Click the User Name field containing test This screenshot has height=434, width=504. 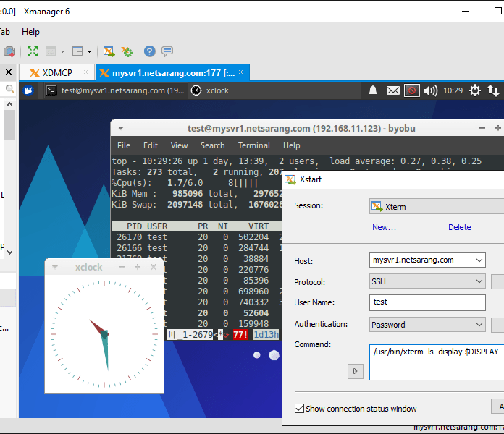tap(427, 302)
